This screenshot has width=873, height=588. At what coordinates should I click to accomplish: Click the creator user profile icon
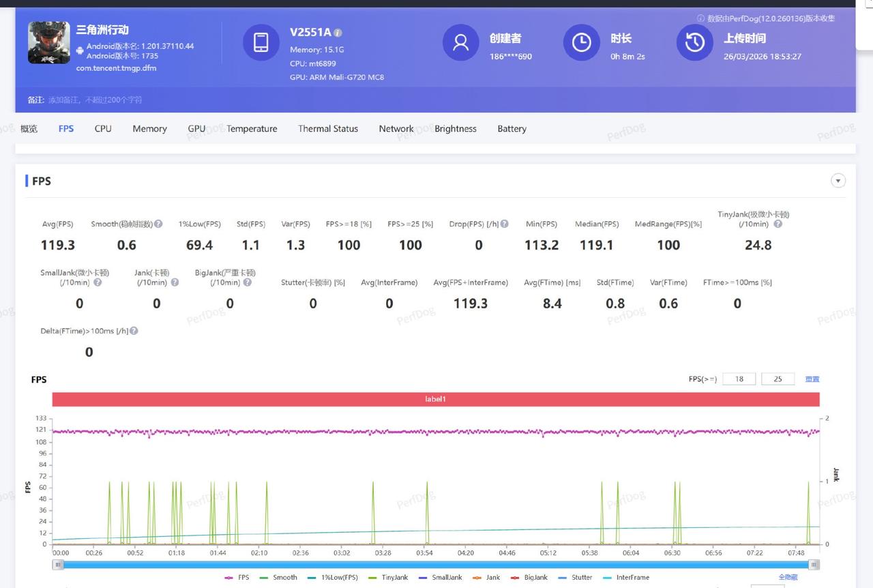point(460,42)
